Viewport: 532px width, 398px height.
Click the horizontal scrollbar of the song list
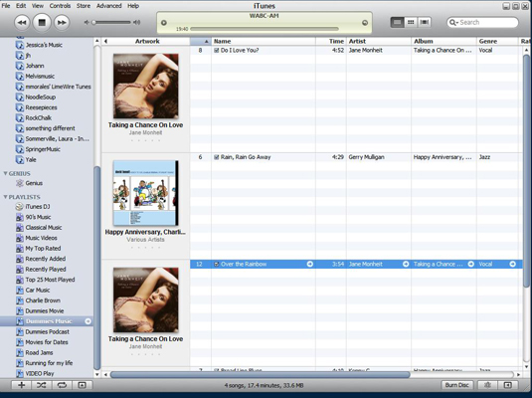(260, 374)
